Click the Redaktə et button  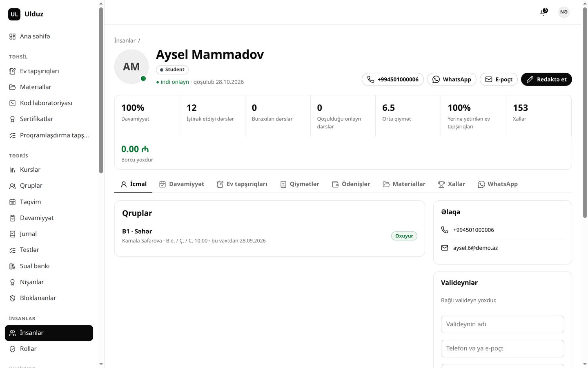click(x=546, y=79)
